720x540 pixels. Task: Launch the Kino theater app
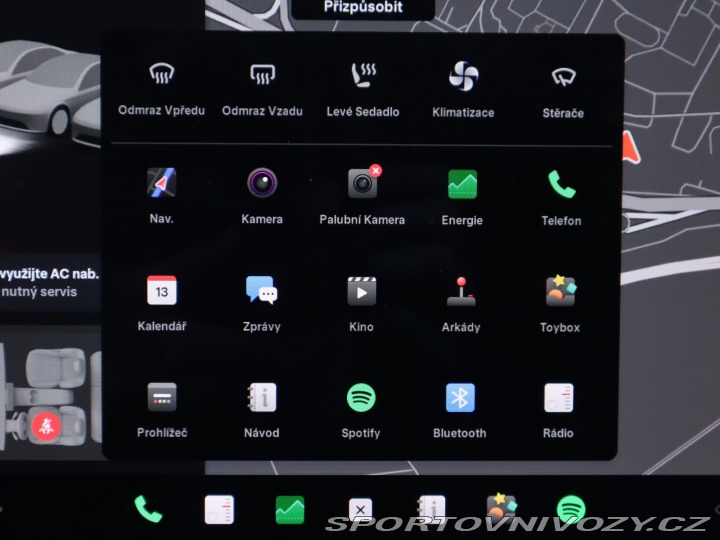362,291
